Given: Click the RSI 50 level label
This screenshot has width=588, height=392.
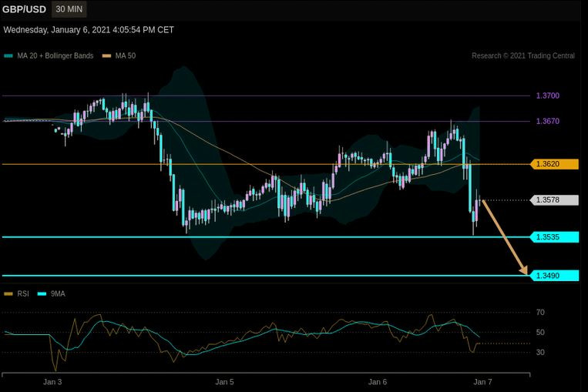Looking at the screenshot, I should tap(540, 333).
